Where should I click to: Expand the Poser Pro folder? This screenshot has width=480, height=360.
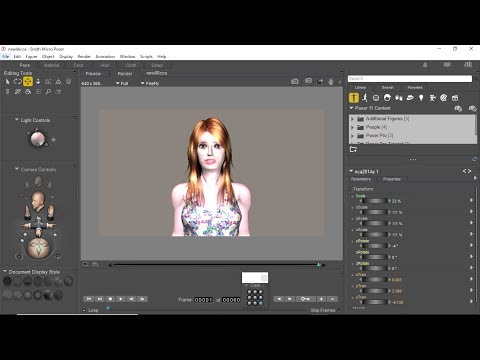[x=352, y=136]
